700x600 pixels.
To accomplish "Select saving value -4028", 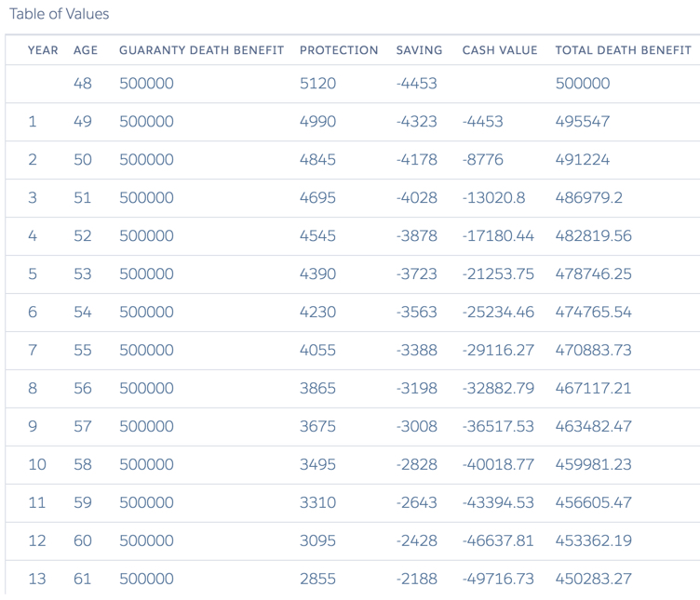I will point(416,197).
